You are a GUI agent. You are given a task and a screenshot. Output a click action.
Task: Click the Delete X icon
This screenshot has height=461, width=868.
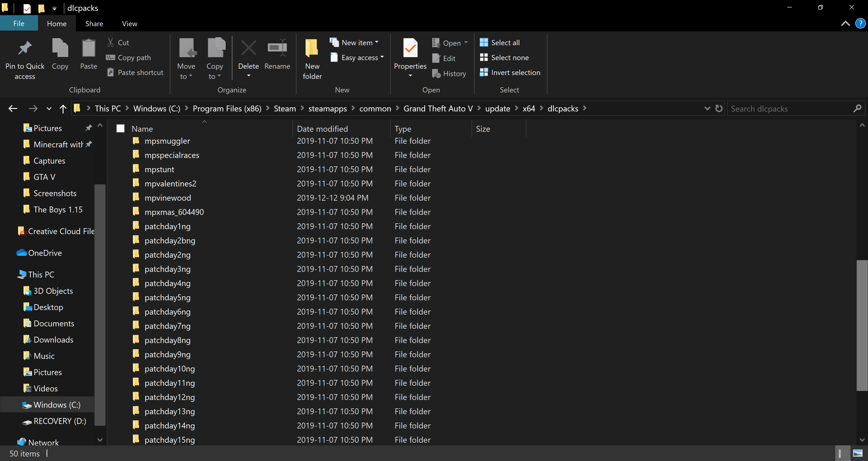[249, 48]
